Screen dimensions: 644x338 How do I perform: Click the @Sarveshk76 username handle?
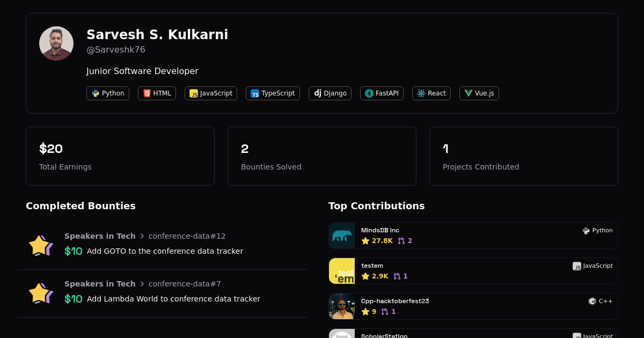click(116, 50)
